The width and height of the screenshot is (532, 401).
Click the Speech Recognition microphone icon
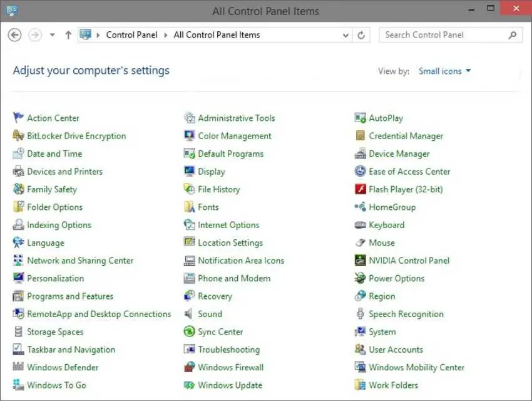[x=361, y=314]
